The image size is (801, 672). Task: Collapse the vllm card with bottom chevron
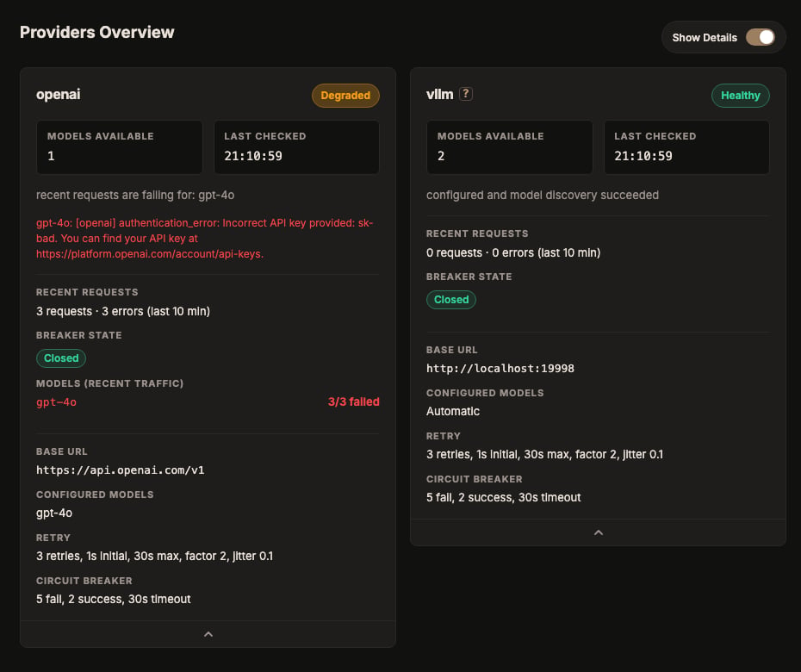tap(599, 532)
